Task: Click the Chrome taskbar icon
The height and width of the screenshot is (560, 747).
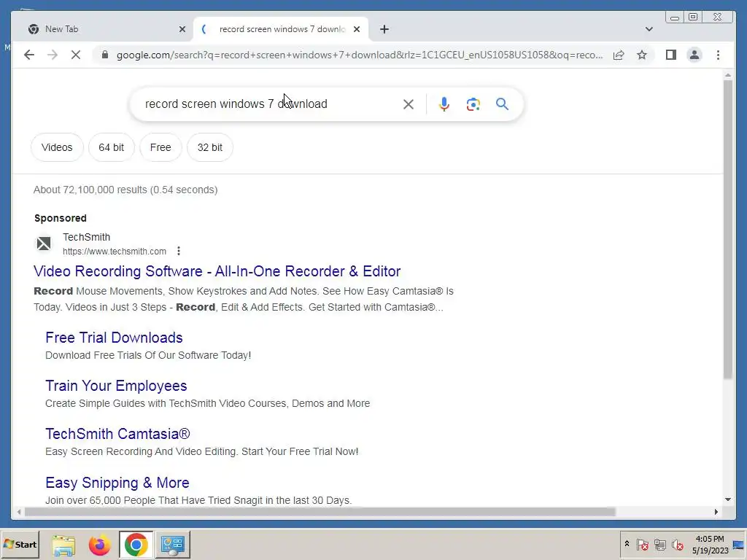Action: 136,545
